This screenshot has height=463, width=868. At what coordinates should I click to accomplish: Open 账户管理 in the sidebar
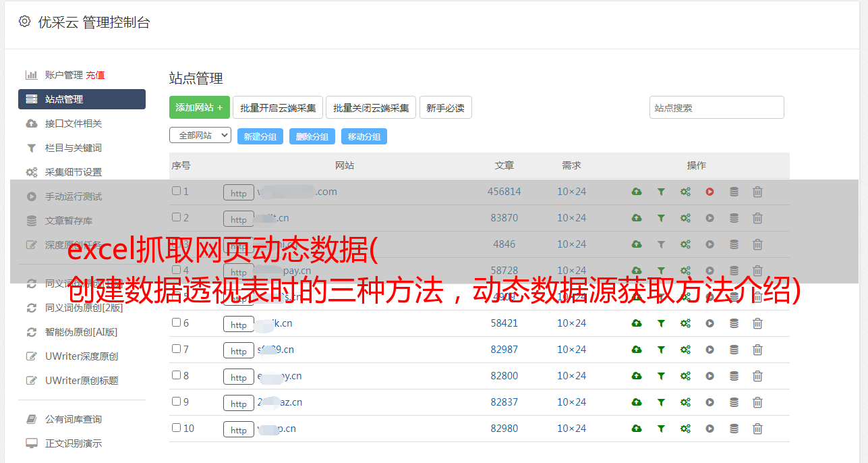[x=63, y=75]
